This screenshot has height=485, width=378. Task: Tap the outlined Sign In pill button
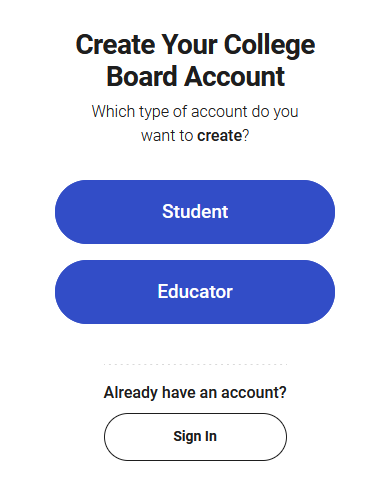click(195, 437)
